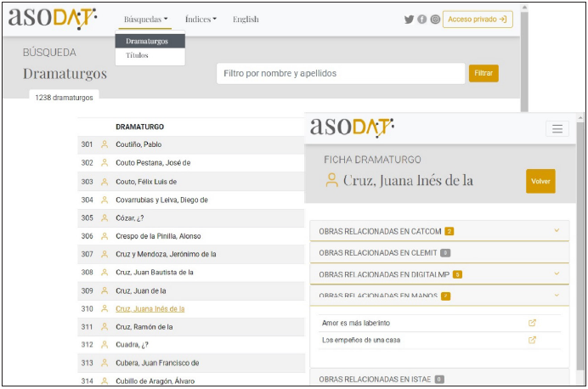
Task: Open the Twitter social icon
Action: pos(409,20)
